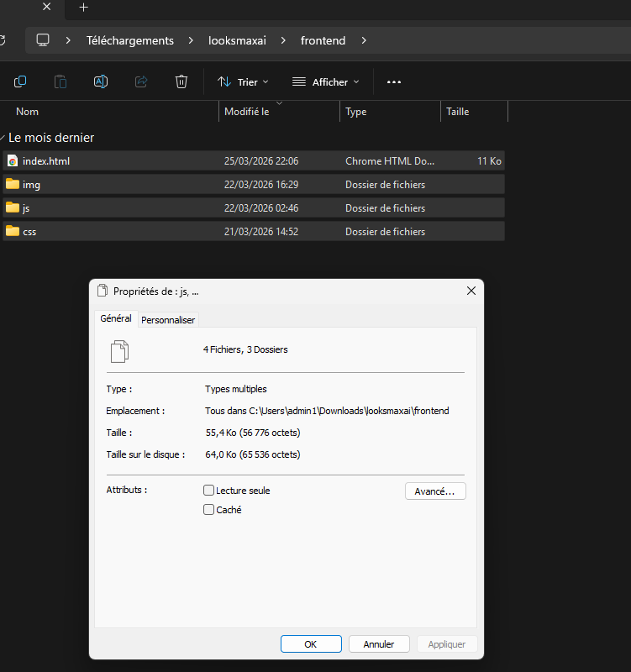Screen dimensions: 631x672
Task: Click the Share icon in the toolbar
Action: pyautogui.click(x=141, y=81)
